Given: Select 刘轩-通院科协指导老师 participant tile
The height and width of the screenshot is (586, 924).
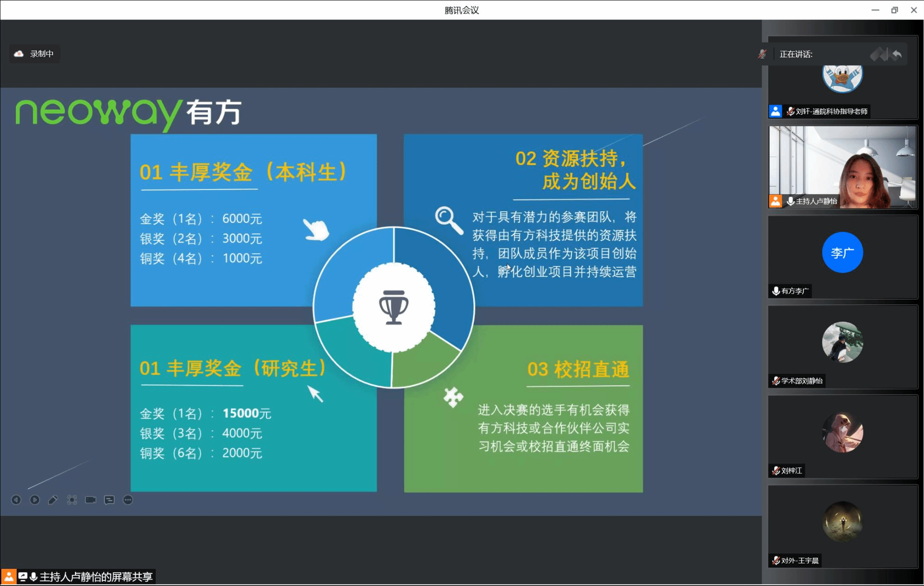Looking at the screenshot, I should 843,88.
